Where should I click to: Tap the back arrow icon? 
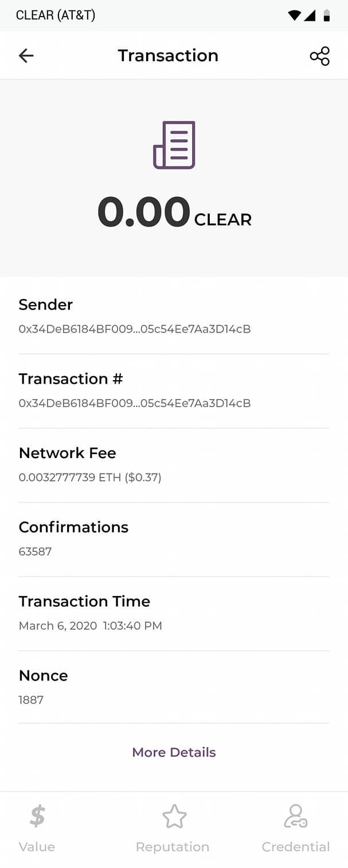pos(26,56)
